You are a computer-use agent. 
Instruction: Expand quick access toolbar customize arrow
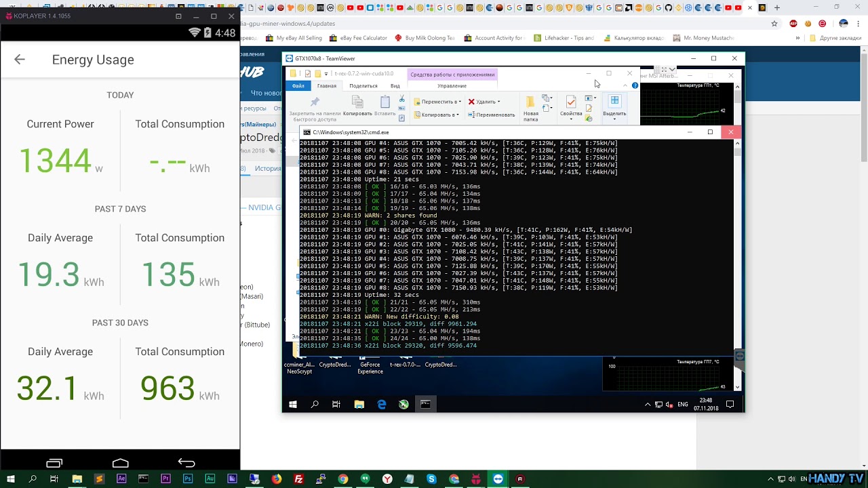326,74
